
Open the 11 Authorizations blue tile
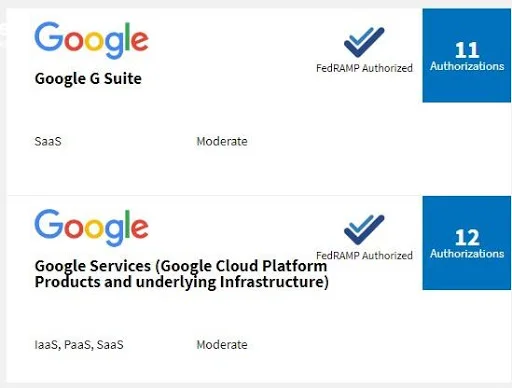click(x=467, y=55)
